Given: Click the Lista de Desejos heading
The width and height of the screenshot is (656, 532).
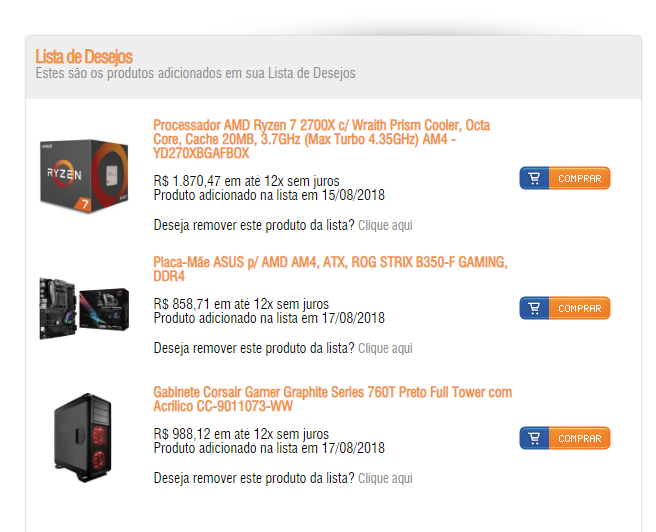Looking at the screenshot, I should (x=84, y=56).
